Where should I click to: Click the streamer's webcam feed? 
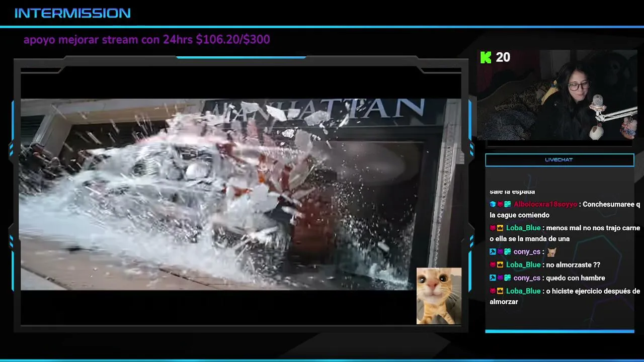(x=557, y=95)
